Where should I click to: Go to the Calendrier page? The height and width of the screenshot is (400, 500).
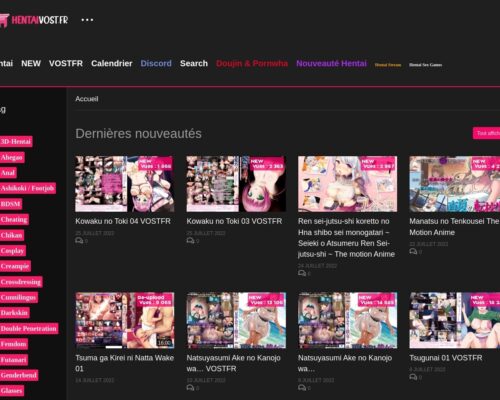tap(112, 63)
